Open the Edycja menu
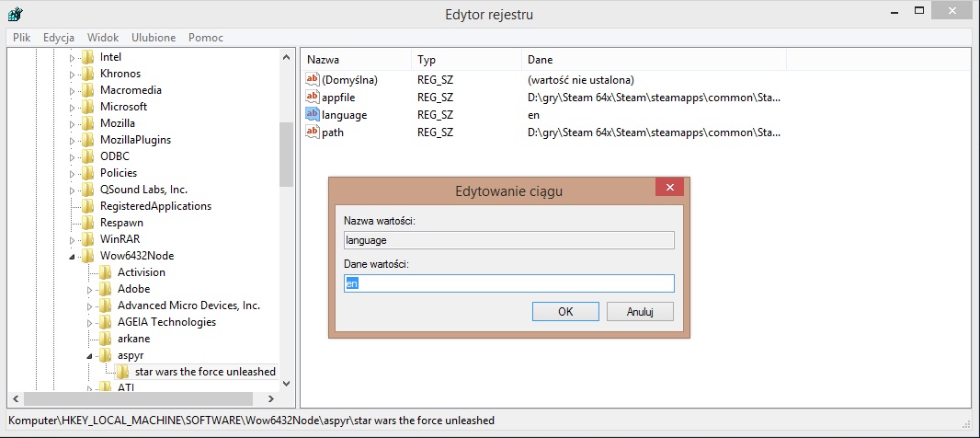Screen dimensions: 980x438 click(x=59, y=38)
